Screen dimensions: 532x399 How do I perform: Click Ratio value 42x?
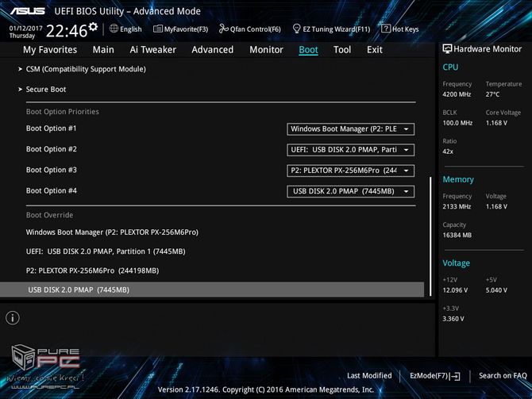[x=448, y=152]
